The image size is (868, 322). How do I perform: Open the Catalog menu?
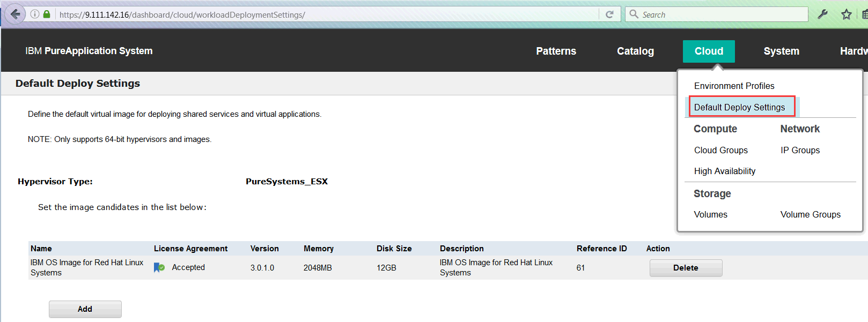pos(635,51)
